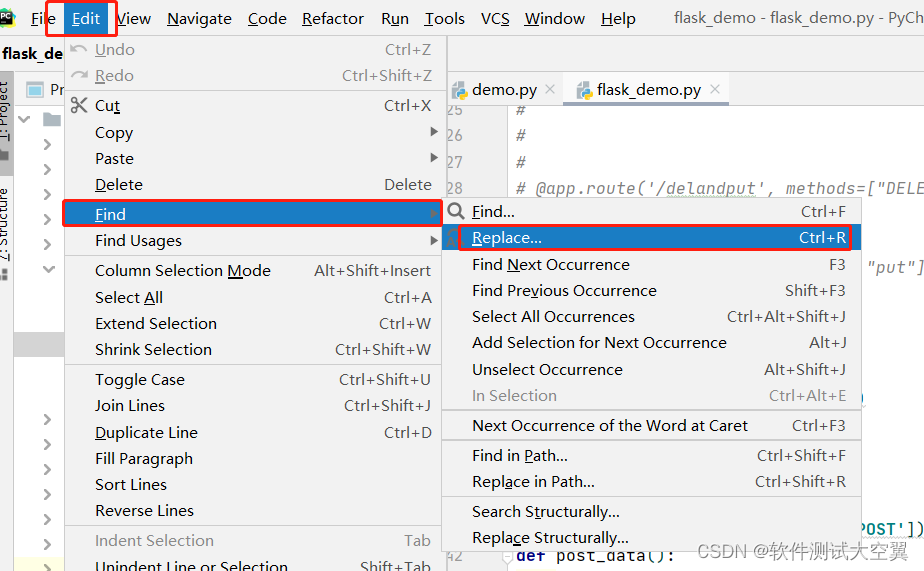Image resolution: width=924 pixels, height=571 pixels.
Task: Click the project root folder icon
Action: coord(52,120)
